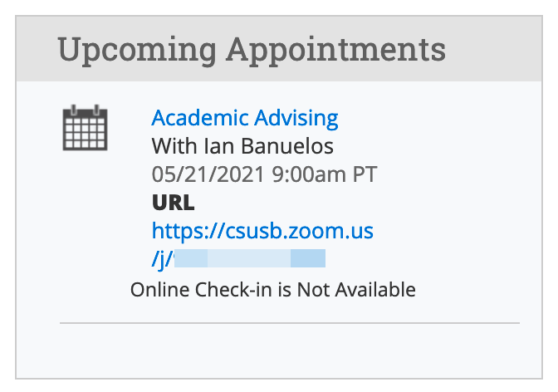Click the Not Available text in check-in status
Screen dimensions: 558x392
pos(356,290)
